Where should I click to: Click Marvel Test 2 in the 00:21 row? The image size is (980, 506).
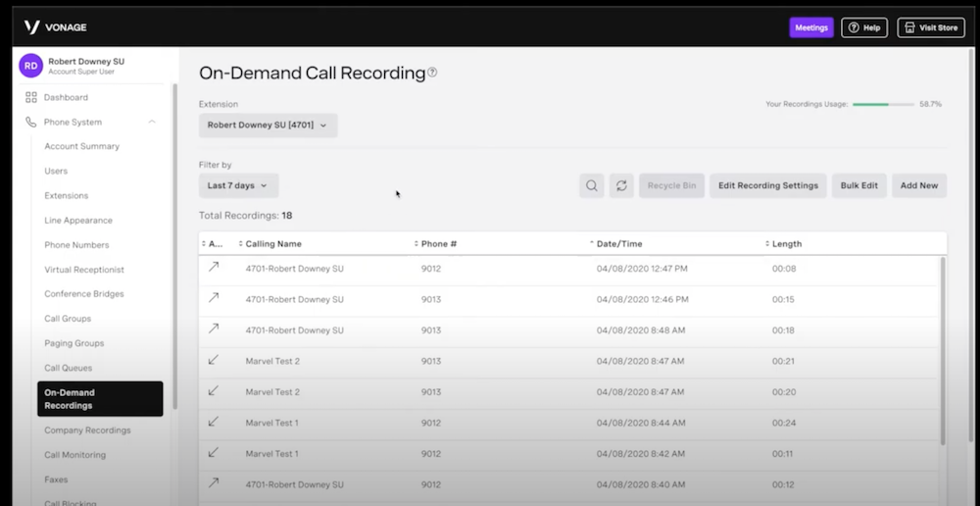coord(272,361)
